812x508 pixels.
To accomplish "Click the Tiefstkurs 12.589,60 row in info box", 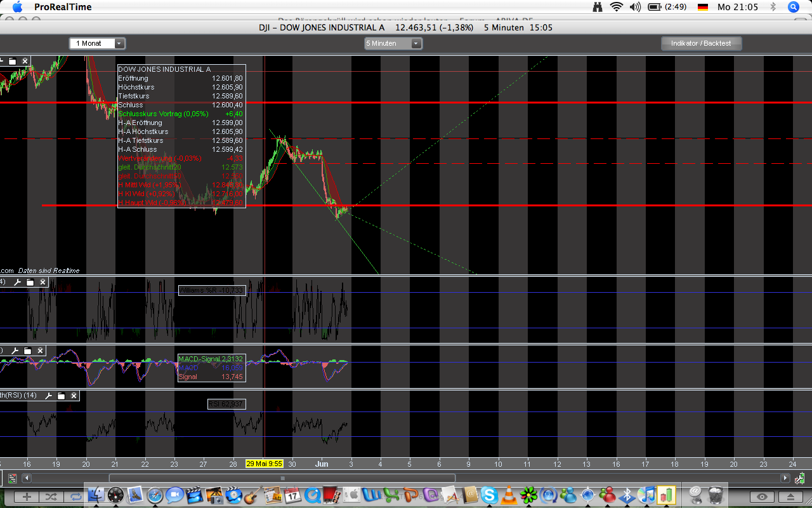I will point(181,96).
